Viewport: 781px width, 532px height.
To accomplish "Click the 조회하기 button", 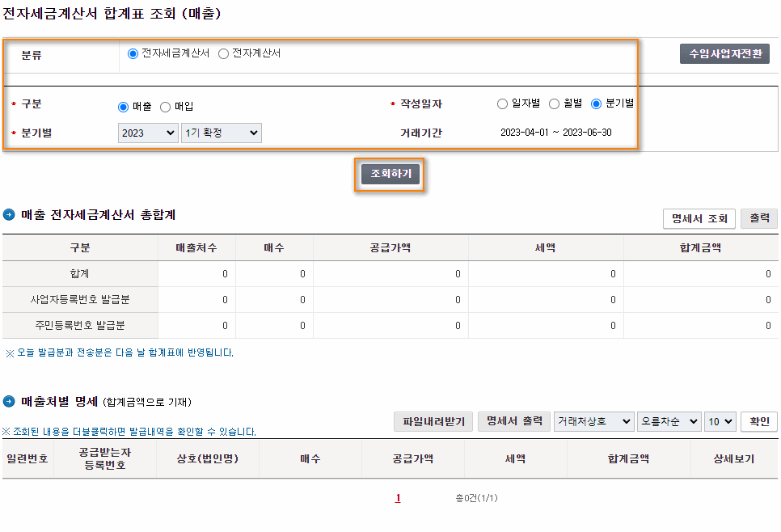I will click(390, 174).
